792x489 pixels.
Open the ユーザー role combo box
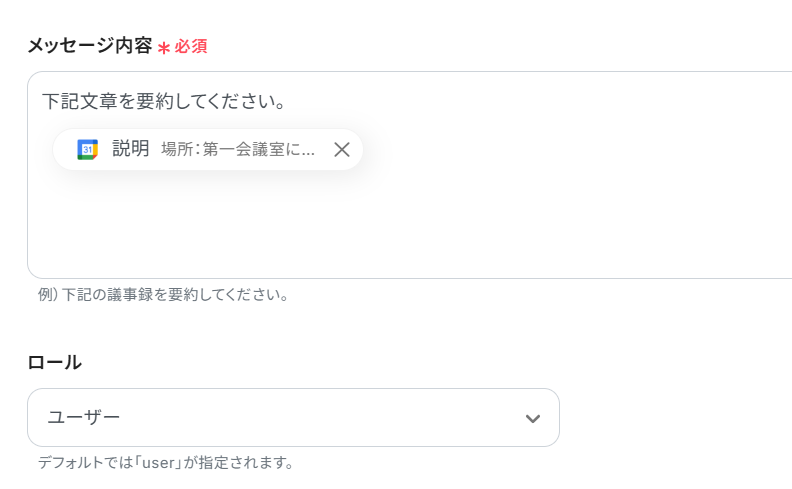pyautogui.click(x=292, y=417)
